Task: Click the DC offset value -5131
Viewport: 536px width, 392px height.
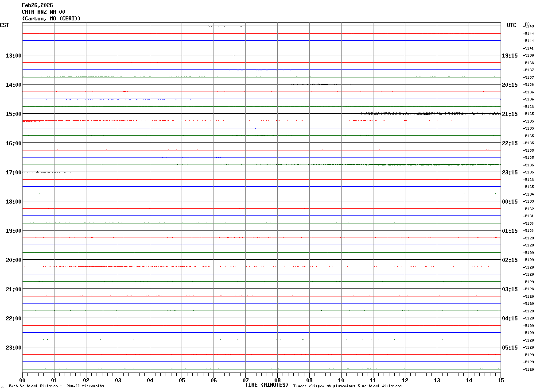Action: (x=528, y=216)
